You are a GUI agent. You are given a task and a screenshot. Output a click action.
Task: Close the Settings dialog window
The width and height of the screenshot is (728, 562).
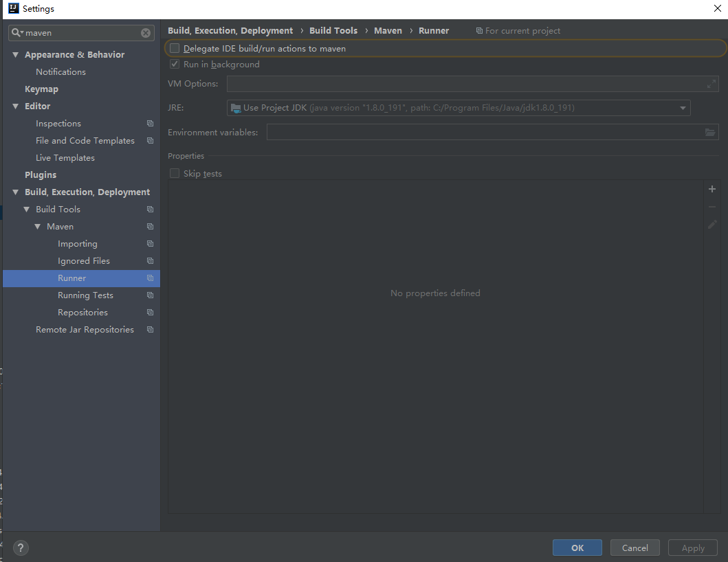pos(717,8)
